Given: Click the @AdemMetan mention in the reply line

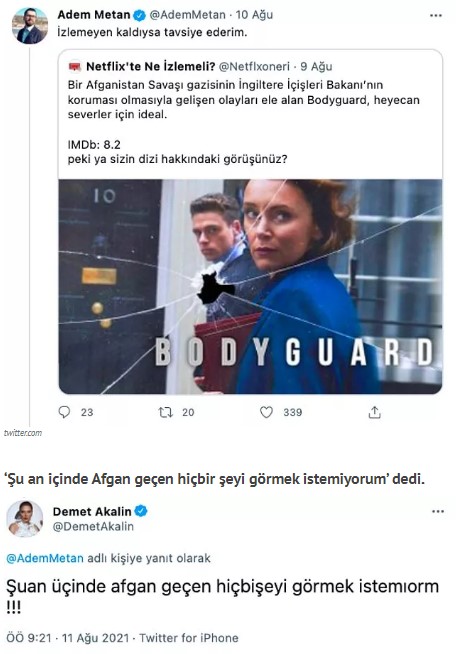Looking at the screenshot, I should 45,558.
